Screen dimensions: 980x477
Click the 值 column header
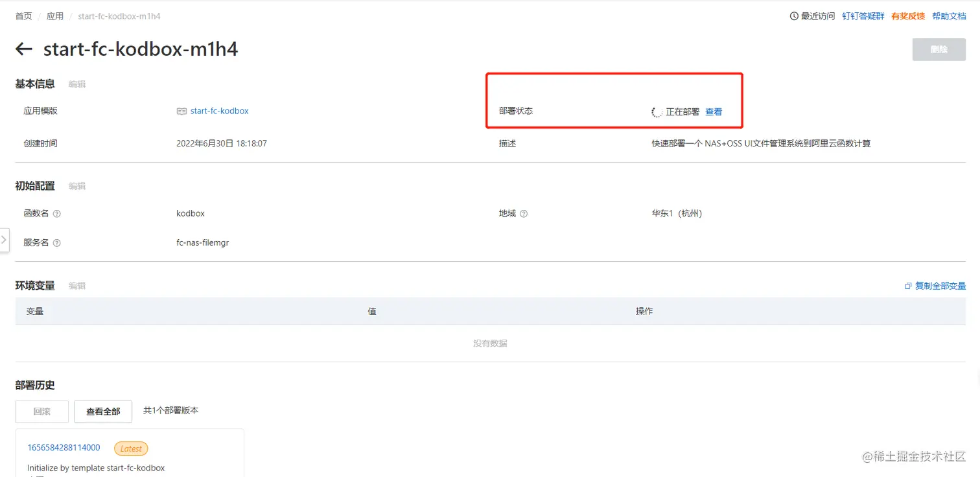[372, 312]
